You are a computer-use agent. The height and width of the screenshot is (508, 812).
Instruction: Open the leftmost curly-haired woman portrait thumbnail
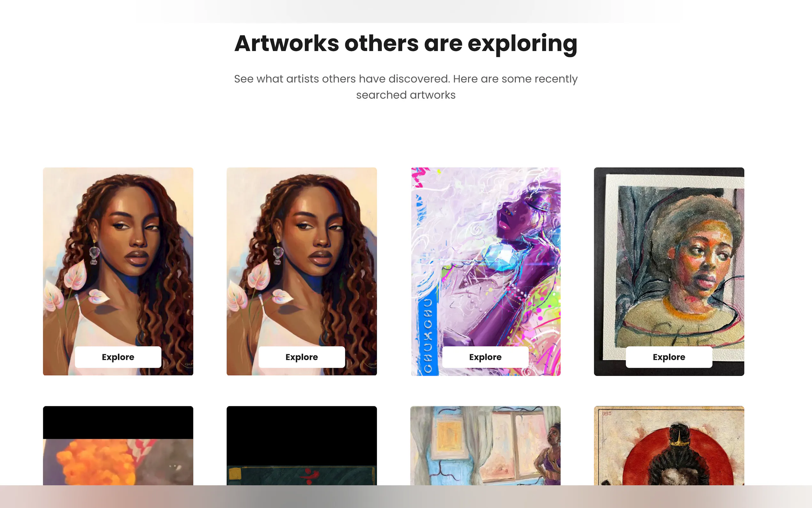[118, 255]
